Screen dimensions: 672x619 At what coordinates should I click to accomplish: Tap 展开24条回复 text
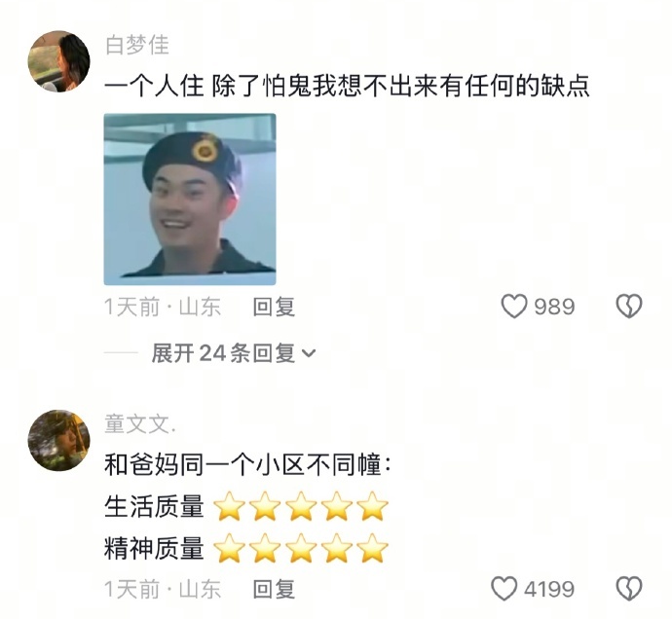click(x=223, y=353)
